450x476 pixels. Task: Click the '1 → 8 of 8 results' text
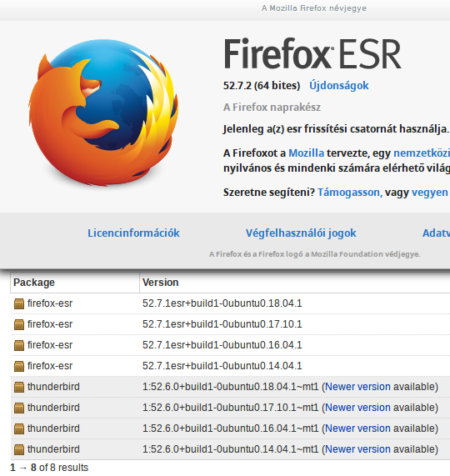pos(49,468)
